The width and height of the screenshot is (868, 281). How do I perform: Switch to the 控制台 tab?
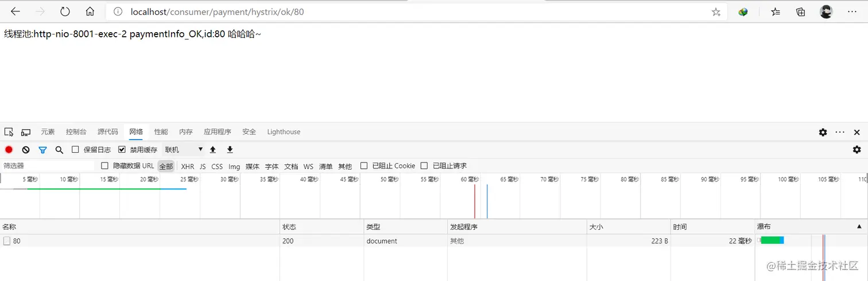(x=76, y=132)
